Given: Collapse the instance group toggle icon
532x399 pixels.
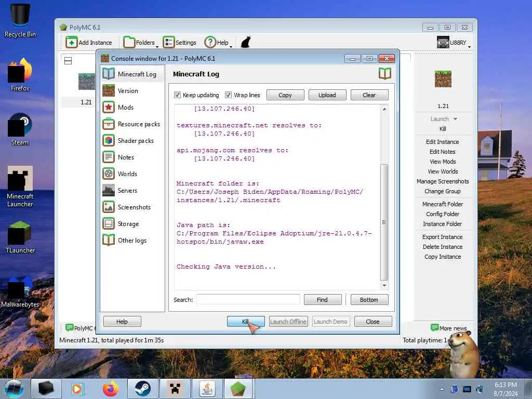Looking at the screenshot, I should point(68,61).
